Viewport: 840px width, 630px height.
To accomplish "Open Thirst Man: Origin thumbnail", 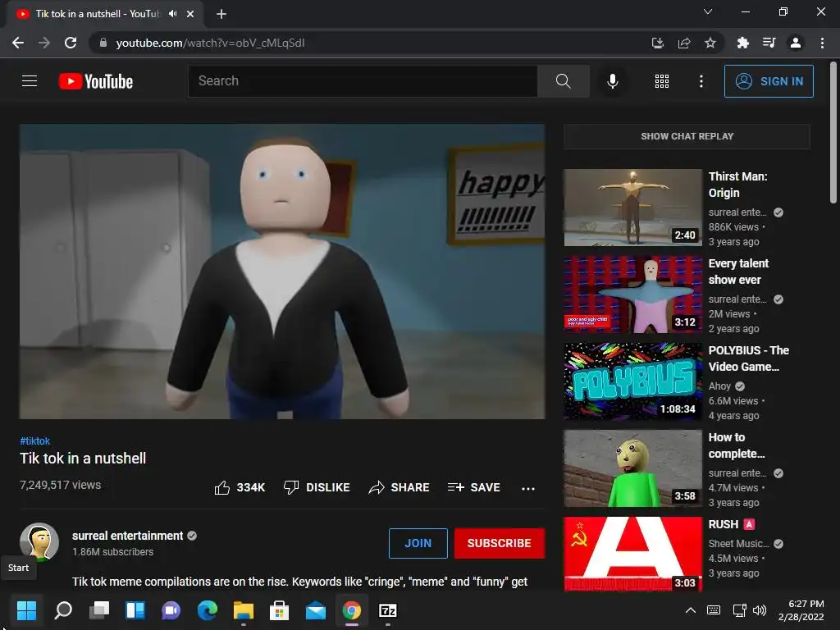I will pos(632,208).
